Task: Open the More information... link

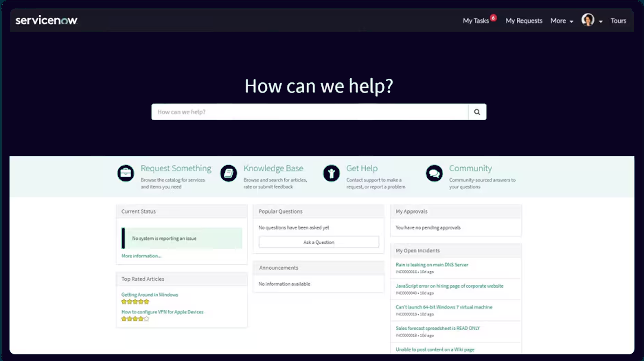Action: (141, 256)
